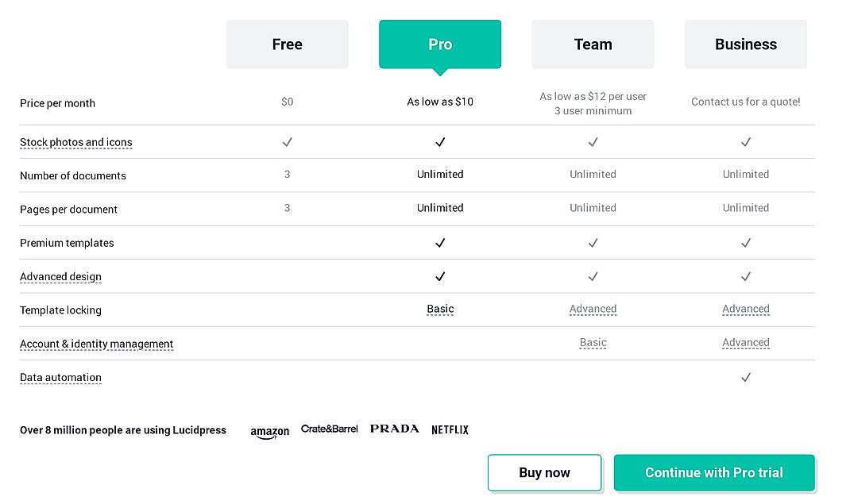Click the Free plan Stock photos checkmark
850x504 pixels.
pyautogui.click(x=287, y=142)
